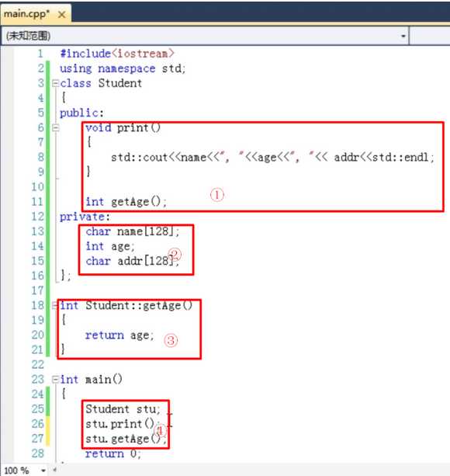Click the 'Student stu;' line
The image size is (450, 476).
(x=123, y=409)
